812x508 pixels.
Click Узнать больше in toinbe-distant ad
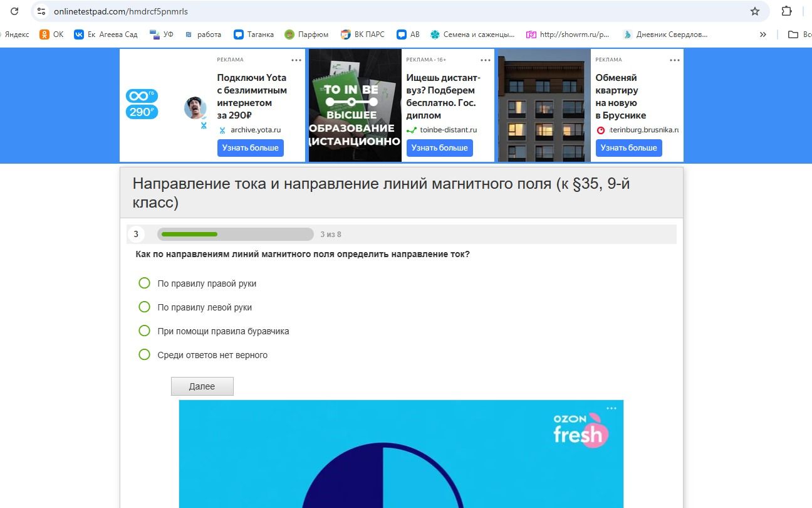[440, 148]
